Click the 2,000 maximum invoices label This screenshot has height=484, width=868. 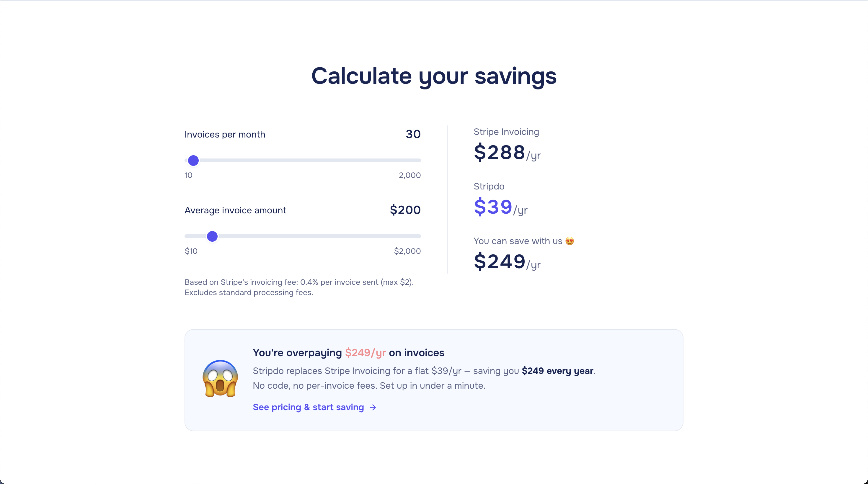click(409, 175)
